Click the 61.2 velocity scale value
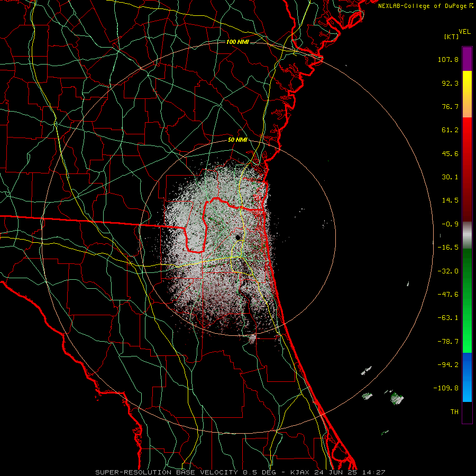The width and height of the screenshot is (476, 476). tap(450, 130)
